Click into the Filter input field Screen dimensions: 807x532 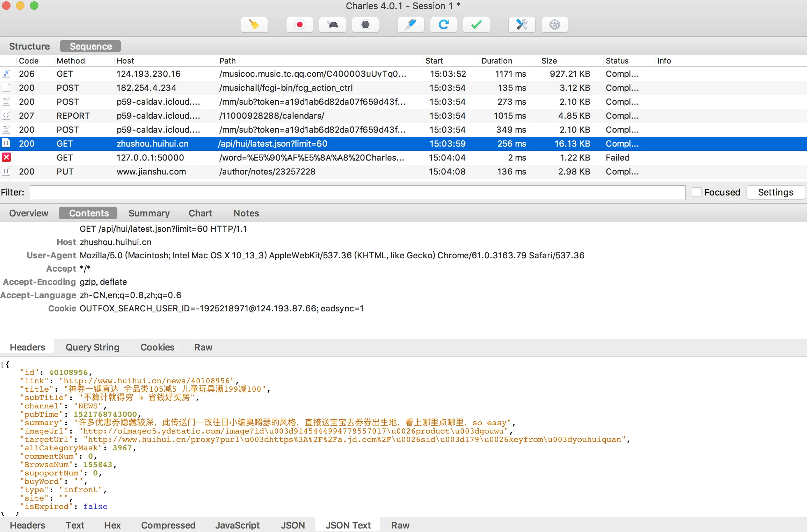point(357,192)
